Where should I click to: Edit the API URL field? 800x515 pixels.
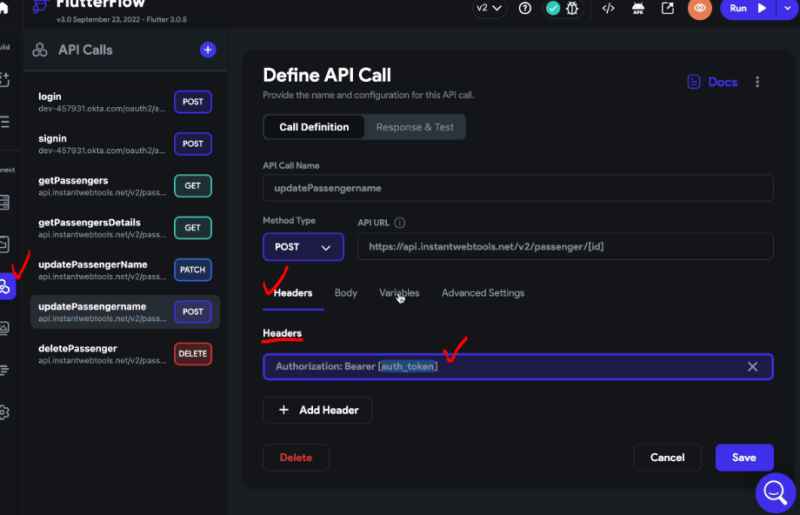(x=565, y=247)
